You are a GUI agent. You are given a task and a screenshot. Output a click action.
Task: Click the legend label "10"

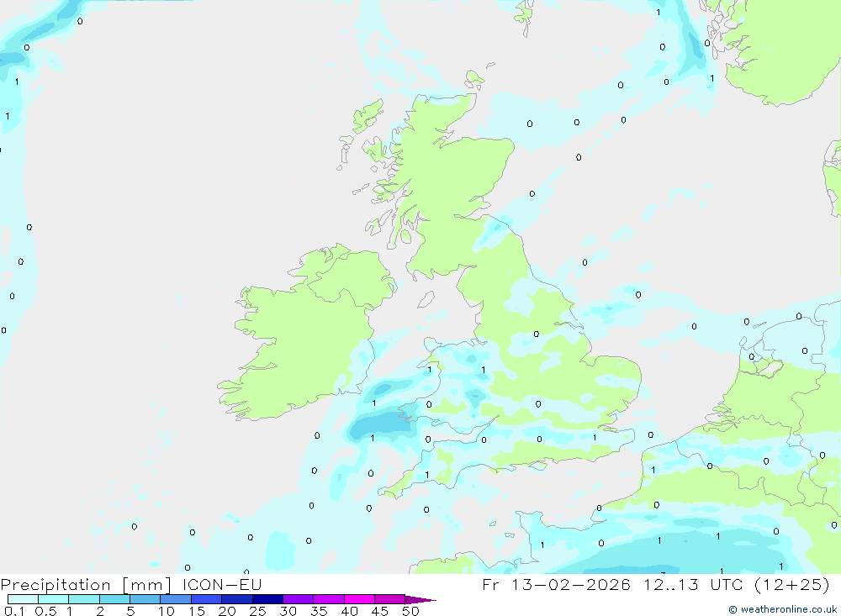[167, 611]
